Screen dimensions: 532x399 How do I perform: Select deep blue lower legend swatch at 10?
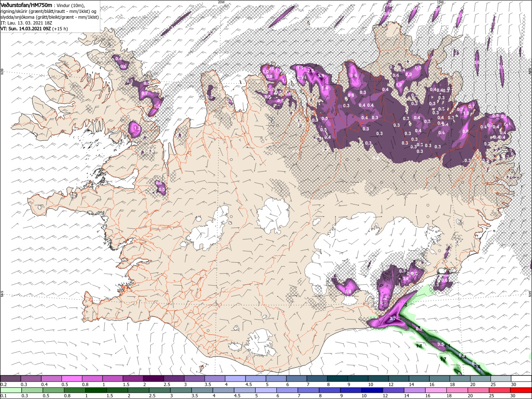click(372, 390)
